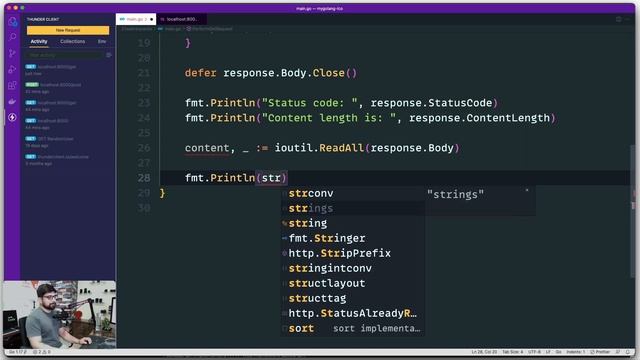
Task: Switch to the Activity tab
Action: tap(39, 42)
